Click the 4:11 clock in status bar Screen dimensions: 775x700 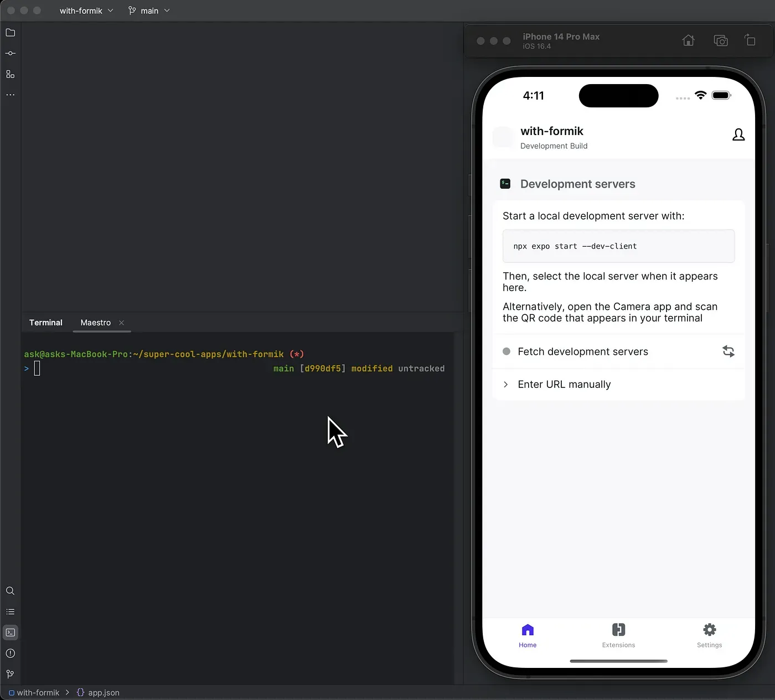point(533,96)
